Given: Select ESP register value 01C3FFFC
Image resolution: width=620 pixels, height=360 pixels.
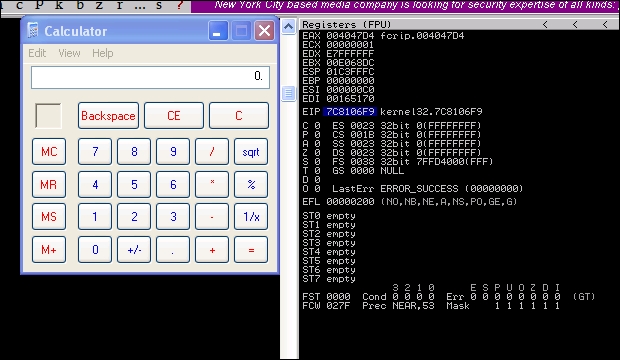Looking at the screenshot, I should tap(350, 72).
